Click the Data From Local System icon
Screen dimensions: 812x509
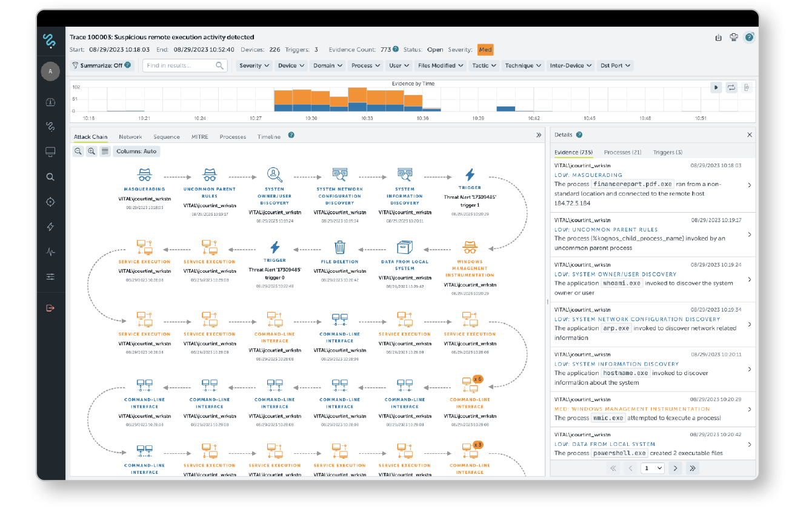pos(405,247)
